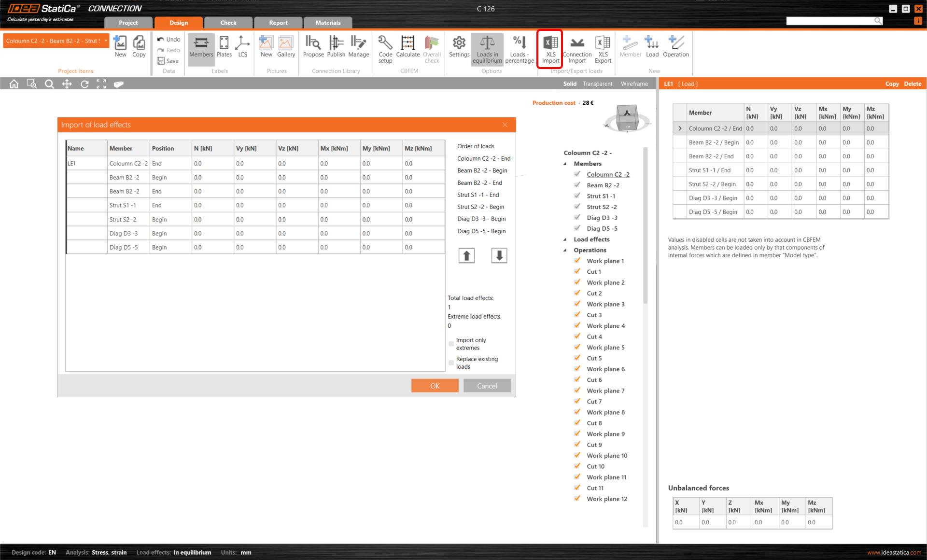Screen dimensions: 927x560
Task: Enable Import only extremes checkbox
Action: (451, 344)
